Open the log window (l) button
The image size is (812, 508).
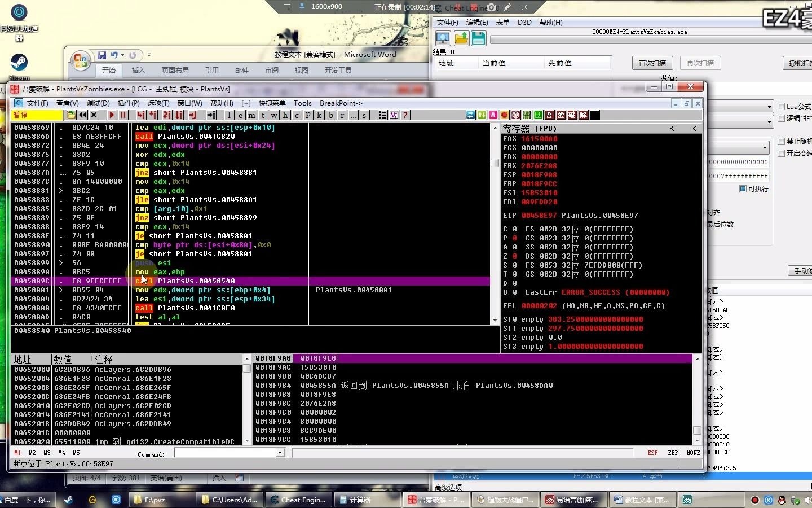229,115
